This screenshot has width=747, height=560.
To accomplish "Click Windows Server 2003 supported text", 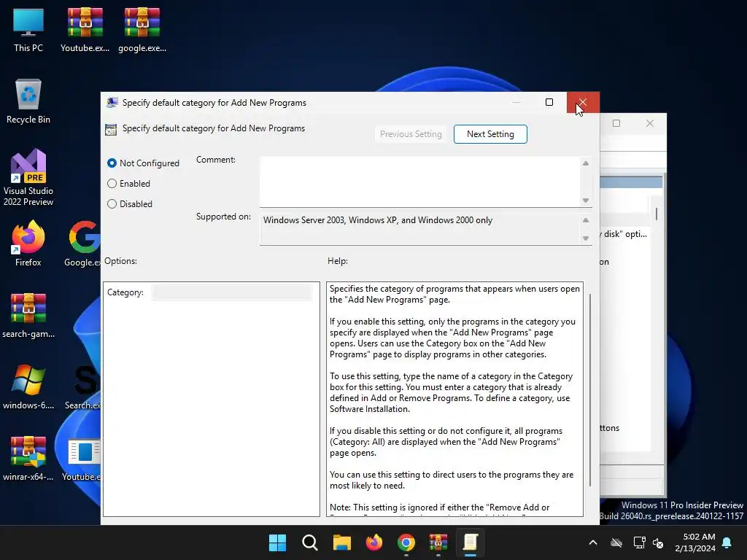I will 378,220.
